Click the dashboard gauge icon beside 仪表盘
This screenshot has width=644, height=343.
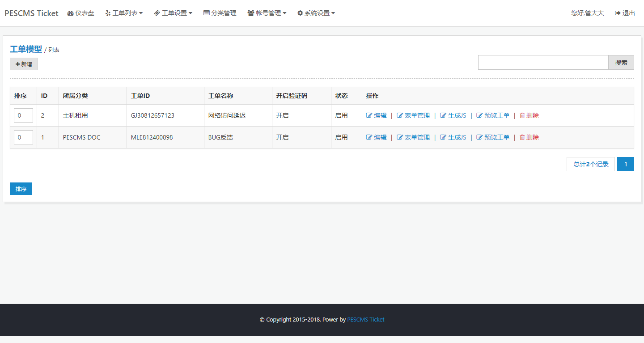pos(70,13)
